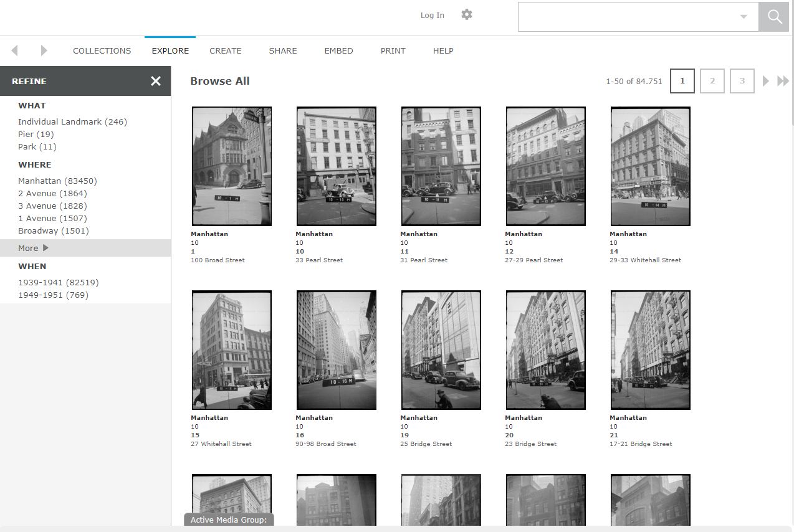This screenshot has height=532, width=794.
Task: Open the Print menu
Action: (x=393, y=51)
